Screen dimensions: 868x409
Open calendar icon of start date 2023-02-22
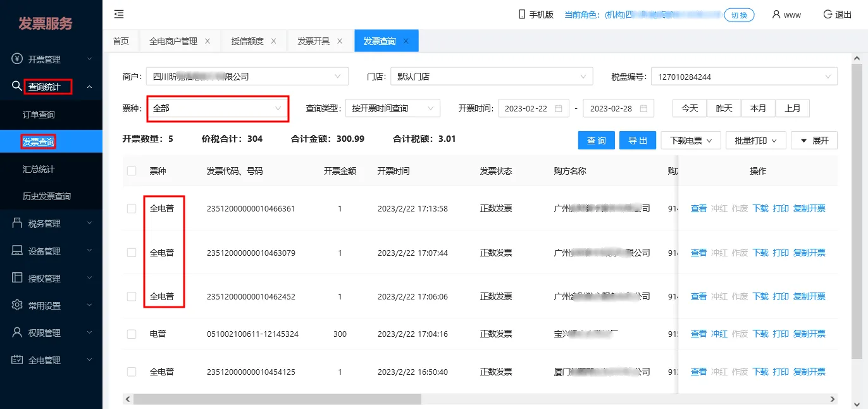[x=559, y=108]
